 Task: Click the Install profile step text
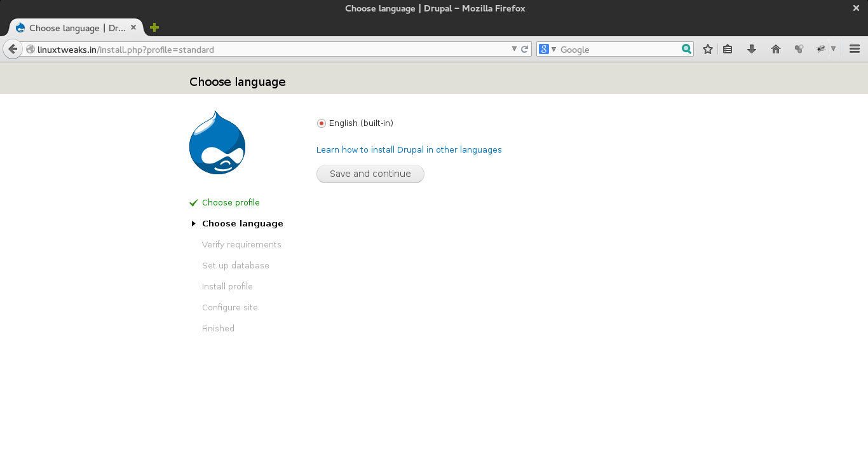pos(227,286)
